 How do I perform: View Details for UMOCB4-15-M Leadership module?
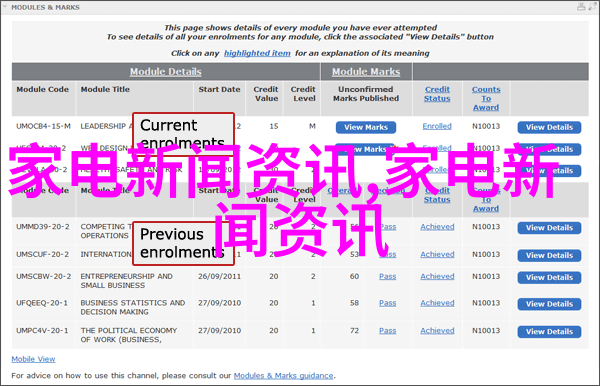[x=549, y=127]
